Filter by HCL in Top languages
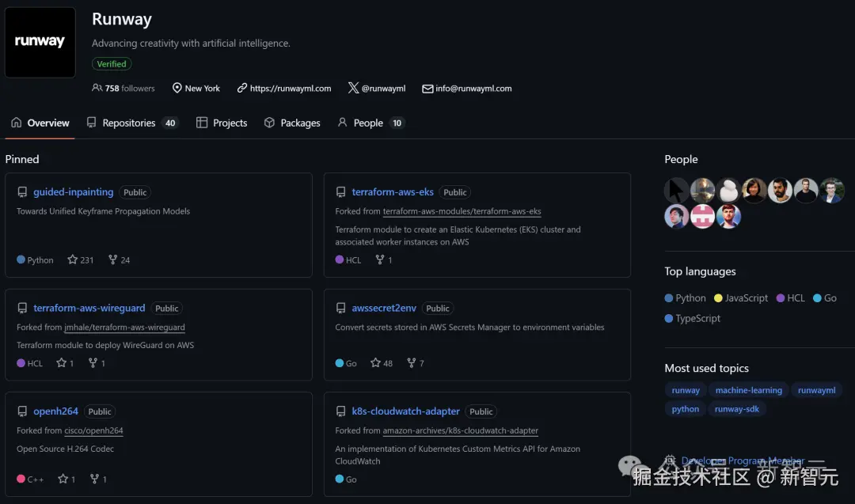Screen dimensions: 855x504 (790, 298)
